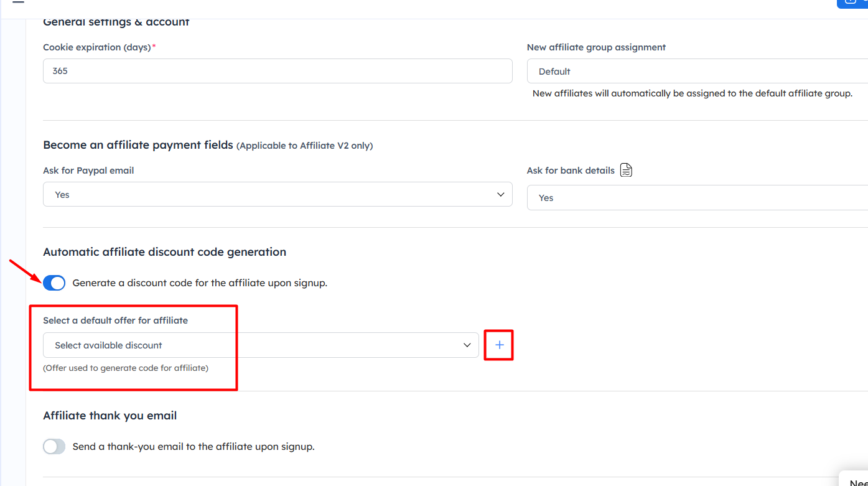Click the document icon beside bank details
The width and height of the screenshot is (868, 486).
(x=626, y=171)
